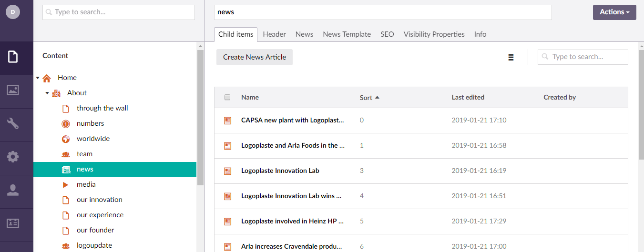644x252 pixels.
Task: Toggle the select-all checkbox in table header
Action: tap(227, 97)
